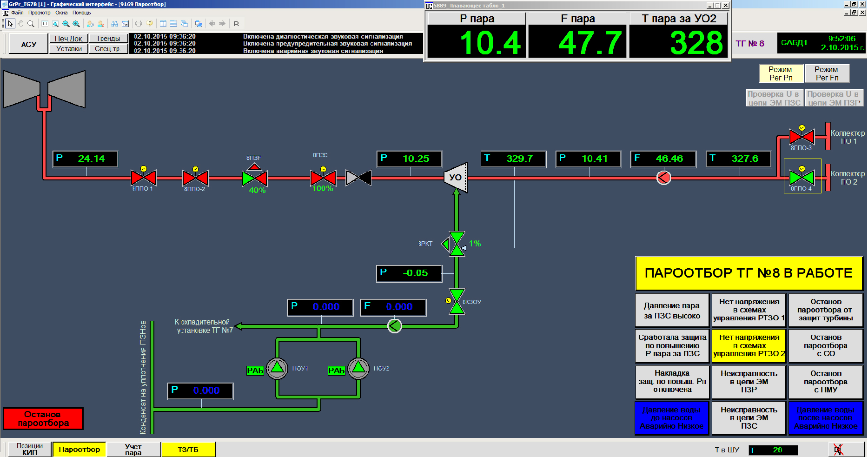Open search with the binoculars icon
This screenshot has height=457, width=868.
[114, 24]
